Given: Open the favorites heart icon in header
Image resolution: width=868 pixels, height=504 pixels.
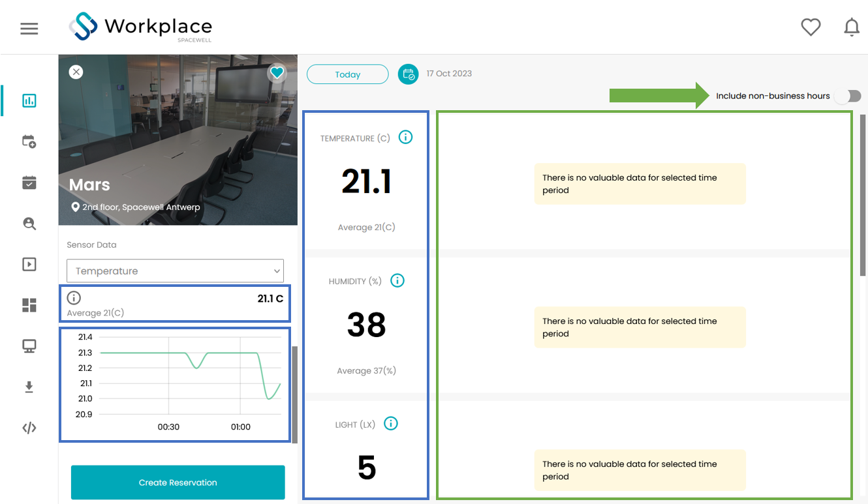Looking at the screenshot, I should click(x=811, y=27).
